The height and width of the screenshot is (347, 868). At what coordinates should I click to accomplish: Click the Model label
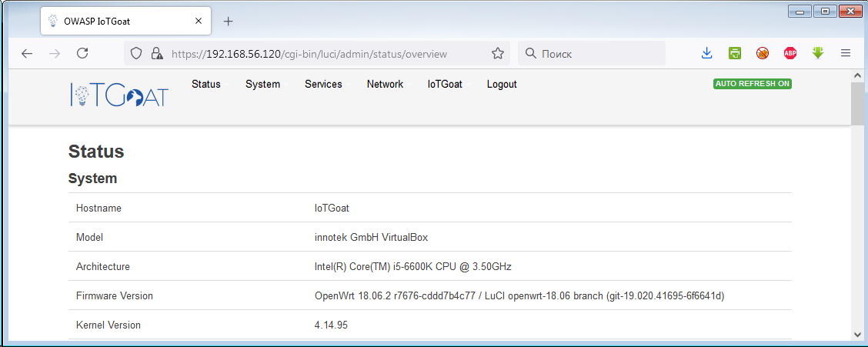[90, 238]
